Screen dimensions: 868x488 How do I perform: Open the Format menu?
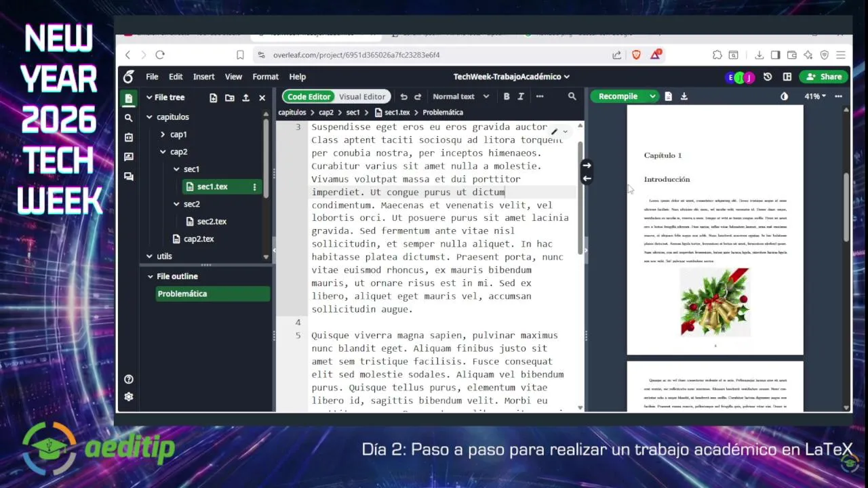click(265, 77)
